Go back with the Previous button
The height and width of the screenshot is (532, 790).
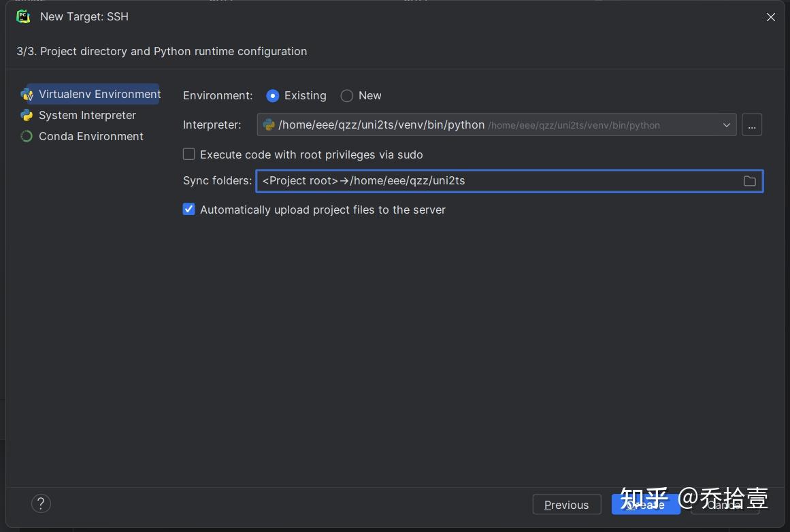567,504
